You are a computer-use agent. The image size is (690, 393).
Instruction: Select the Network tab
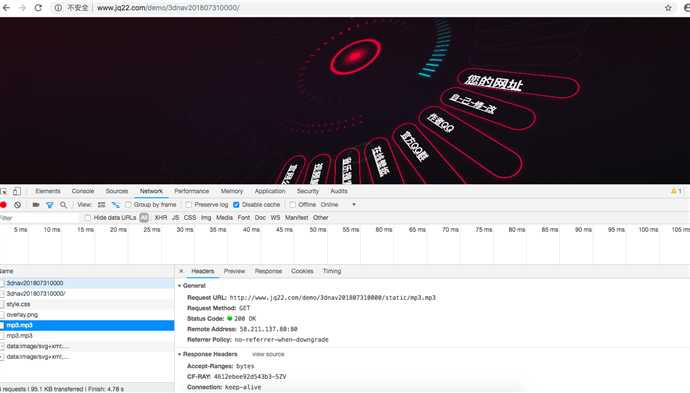click(151, 191)
